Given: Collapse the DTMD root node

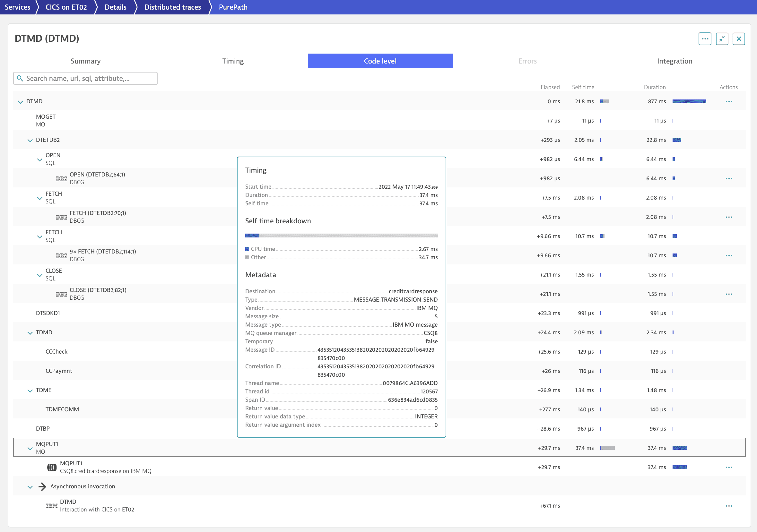Looking at the screenshot, I should [x=21, y=102].
